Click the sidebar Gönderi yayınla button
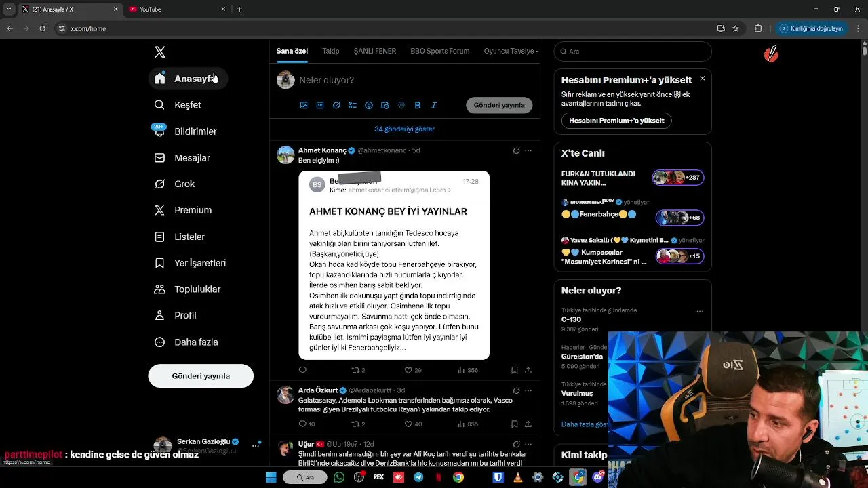This screenshot has width=868, height=488. tap(201, 376)
